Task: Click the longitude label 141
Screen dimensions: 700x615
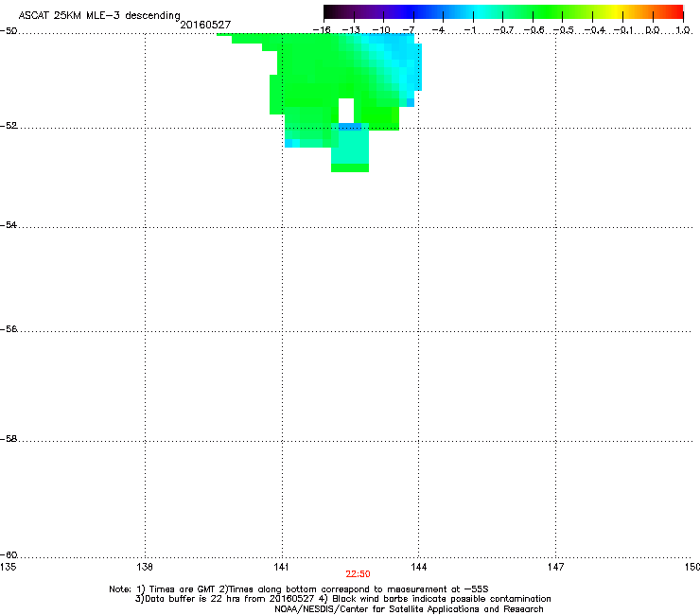Action: [x=282, y=567]
